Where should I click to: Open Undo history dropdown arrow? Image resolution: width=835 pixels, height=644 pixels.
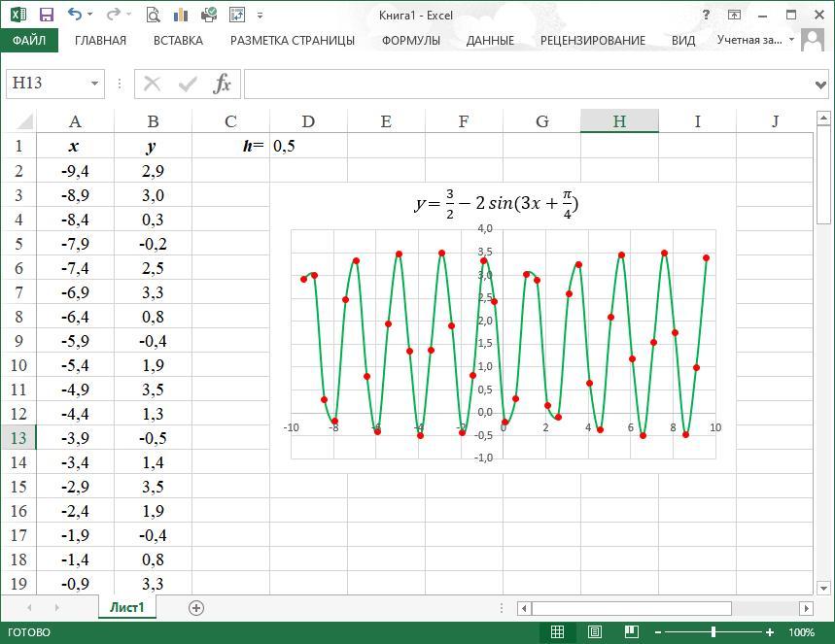coord(90,15)
